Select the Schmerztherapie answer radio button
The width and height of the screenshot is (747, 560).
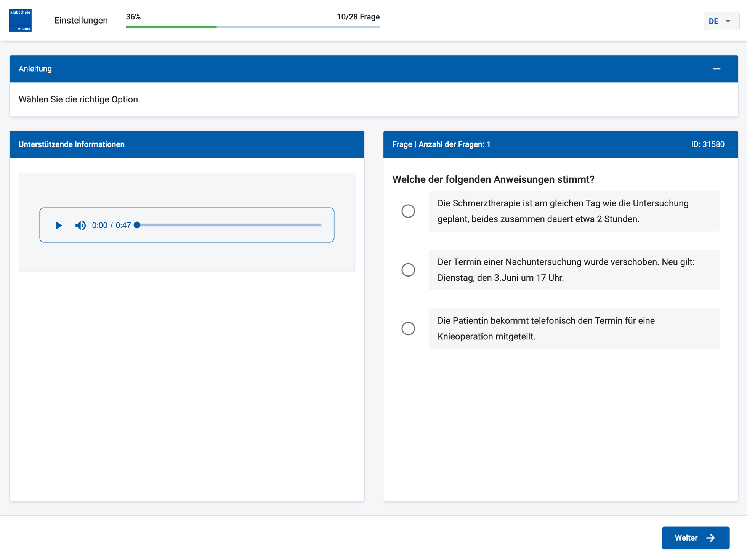(x=408, y=211)
